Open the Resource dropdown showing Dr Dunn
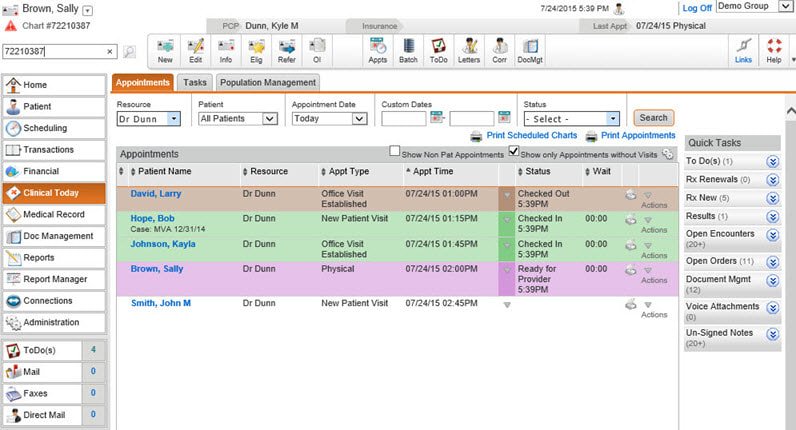Image resolution: width=796 pixels, height=430 pixels. [149, 119]
